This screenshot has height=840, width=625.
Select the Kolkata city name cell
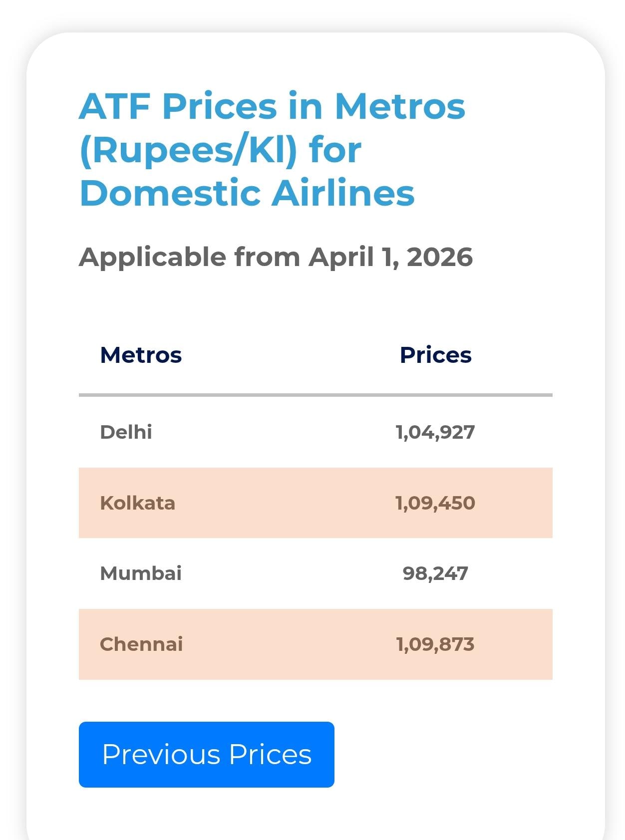(x=137, y=503)
